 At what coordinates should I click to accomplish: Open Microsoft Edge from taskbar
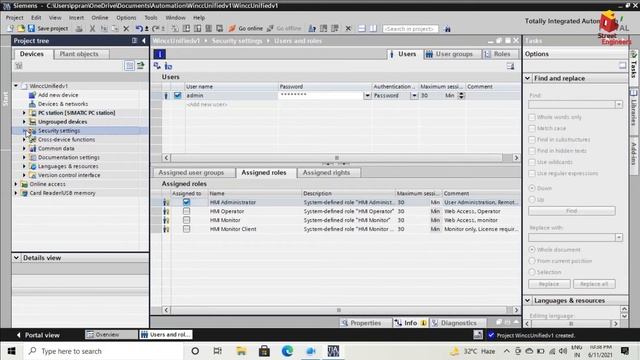[x=287, y=351]
